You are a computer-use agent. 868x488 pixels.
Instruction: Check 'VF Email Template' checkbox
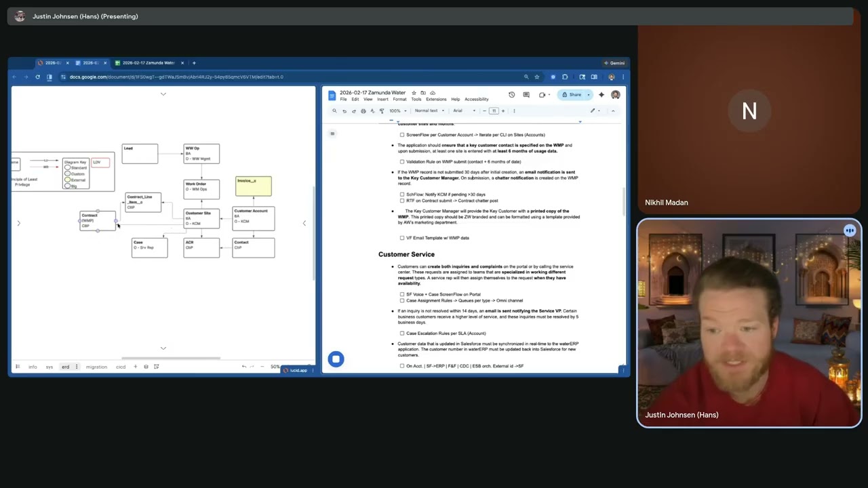click(x=402, y=238)
